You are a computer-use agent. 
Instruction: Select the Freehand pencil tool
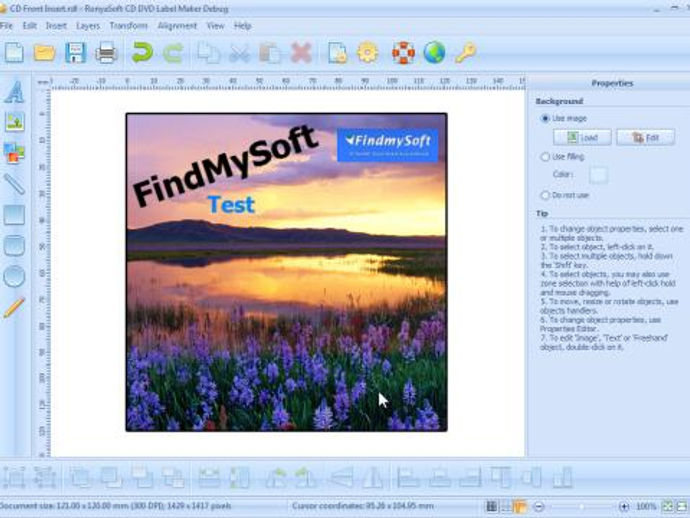(x=14, y=308)
